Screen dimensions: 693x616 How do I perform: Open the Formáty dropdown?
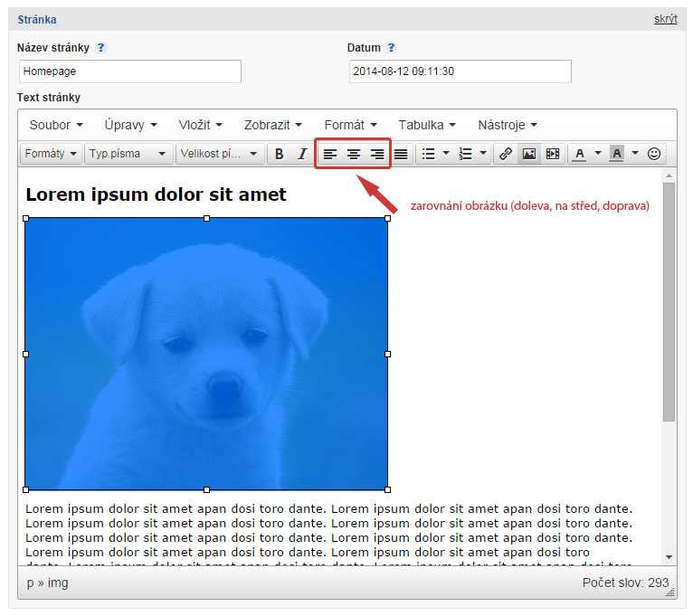pos(51,154)
